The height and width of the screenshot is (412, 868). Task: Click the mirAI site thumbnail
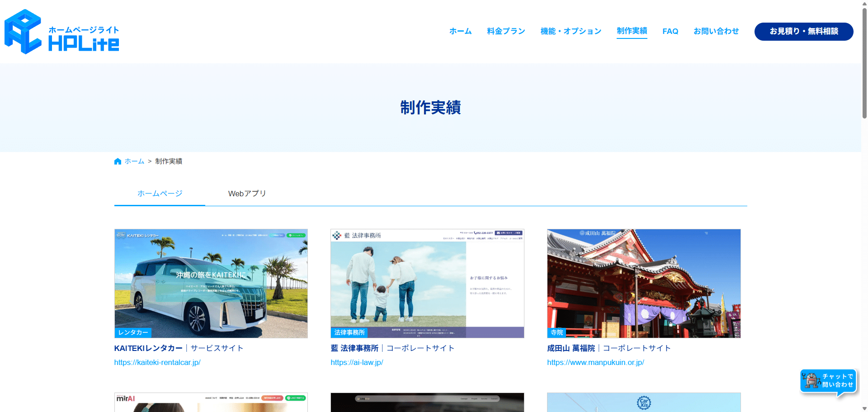click(x=211, y=402)
